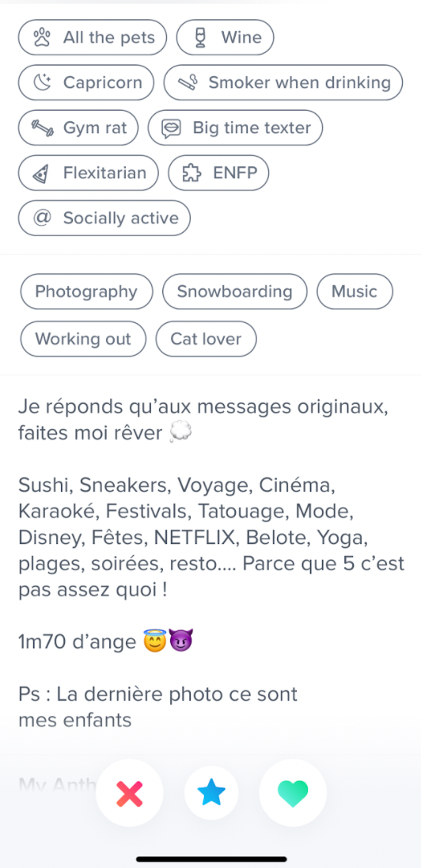Screen dimensions: 421x868
Task: Select the Snowboarding interest tag
Action: pos(234,291)
